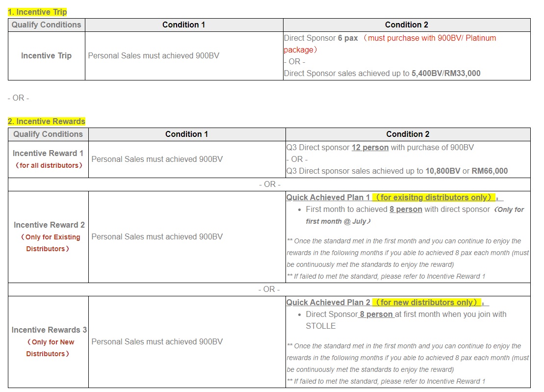Click red '(Only for New Distributors)' note

tap(50, 347)
